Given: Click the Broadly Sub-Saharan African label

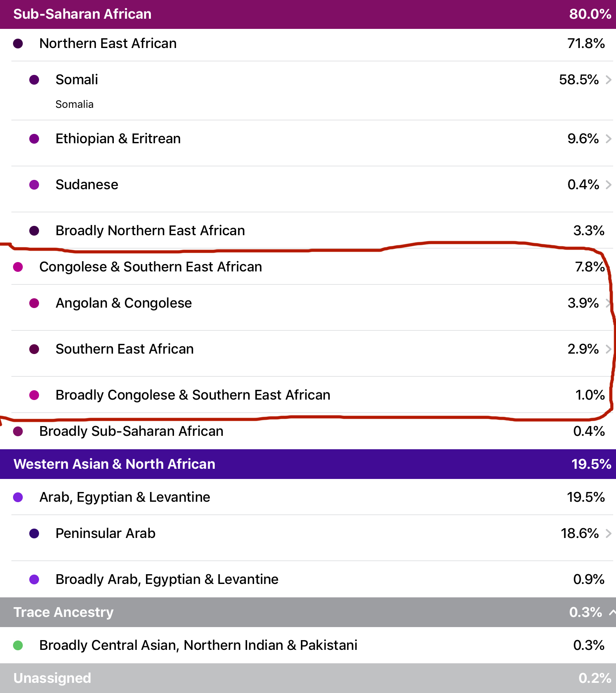Looking at the screenshot, I should (131, 431).
